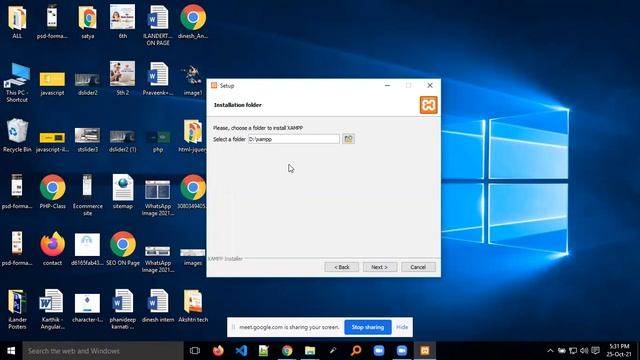Click the volume icon in system tray
This screenshot has height=360, width=640.
point(584,351)
